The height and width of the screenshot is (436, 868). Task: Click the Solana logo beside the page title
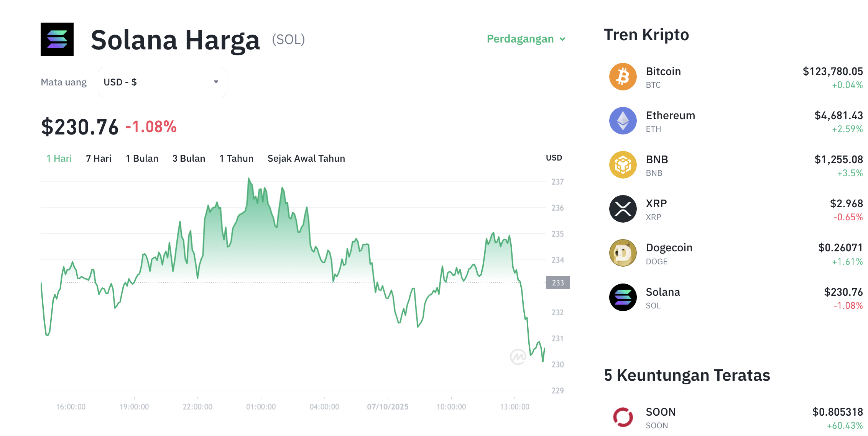[x=57, y=39]
